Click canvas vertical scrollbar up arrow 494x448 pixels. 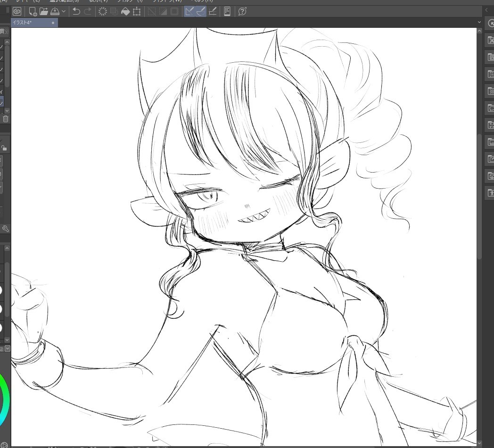479,31
